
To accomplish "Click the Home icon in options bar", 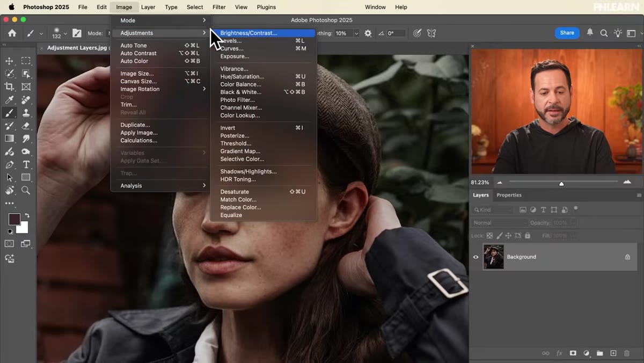I will 12,33.
